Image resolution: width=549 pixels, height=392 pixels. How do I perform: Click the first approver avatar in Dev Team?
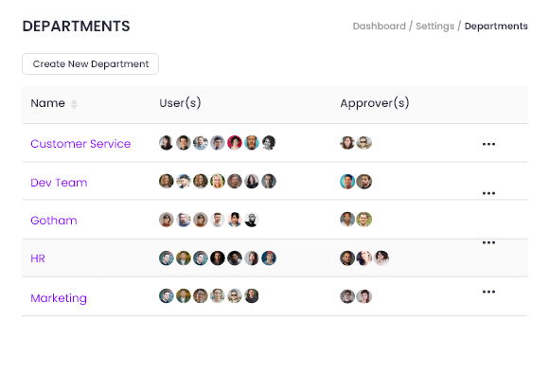coord(347,181)
